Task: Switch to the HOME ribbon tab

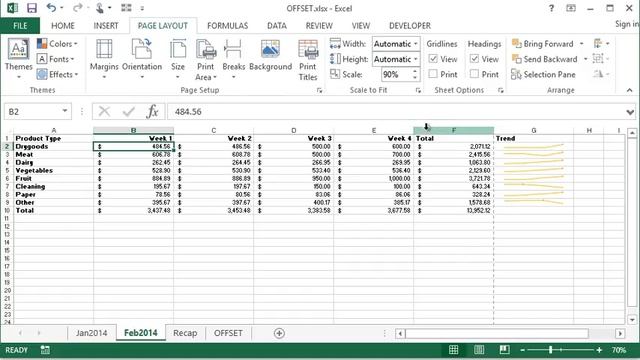Action: tap(63, 26)
